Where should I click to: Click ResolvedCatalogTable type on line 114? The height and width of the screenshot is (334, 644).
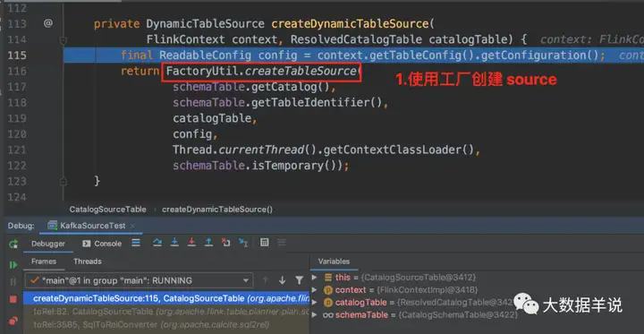point(356,39)
